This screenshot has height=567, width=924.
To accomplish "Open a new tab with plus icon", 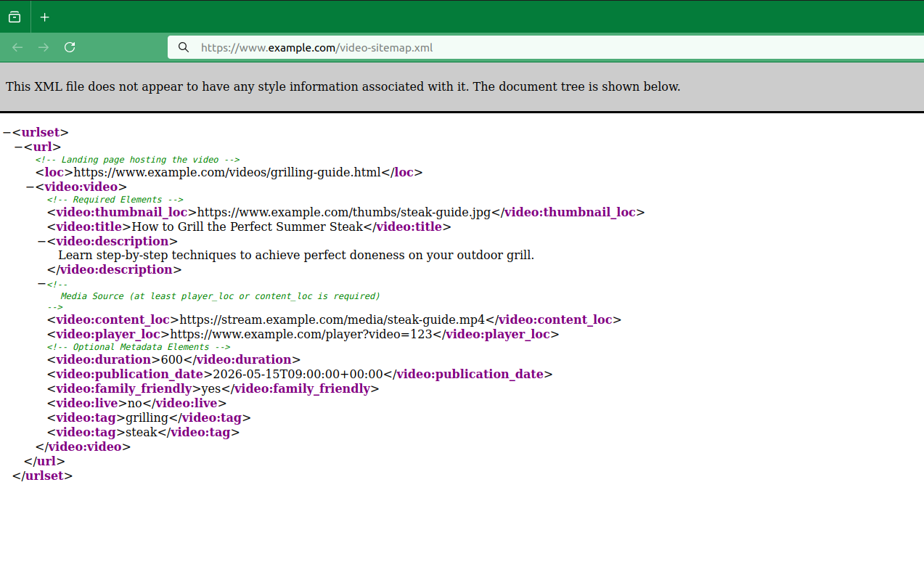I will coord(45,17).
